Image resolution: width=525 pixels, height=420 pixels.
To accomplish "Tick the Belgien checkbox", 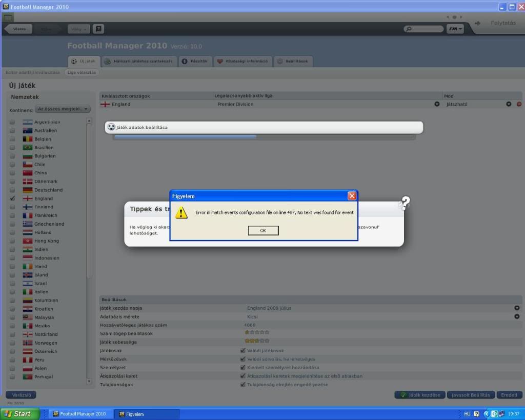I will tap(12, 139).
